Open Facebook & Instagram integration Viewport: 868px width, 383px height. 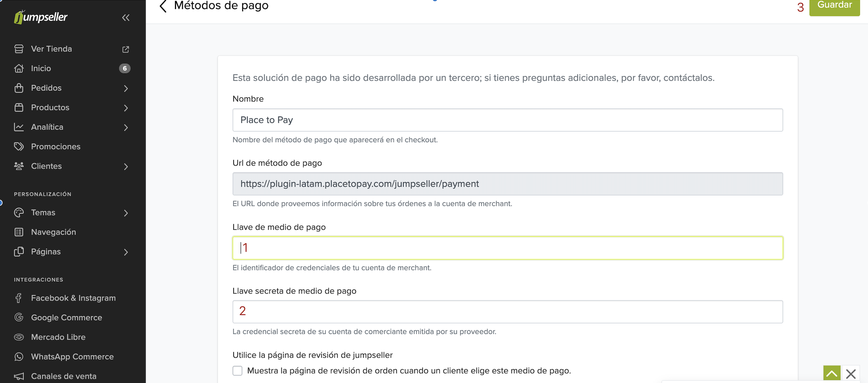click(73, 298)
